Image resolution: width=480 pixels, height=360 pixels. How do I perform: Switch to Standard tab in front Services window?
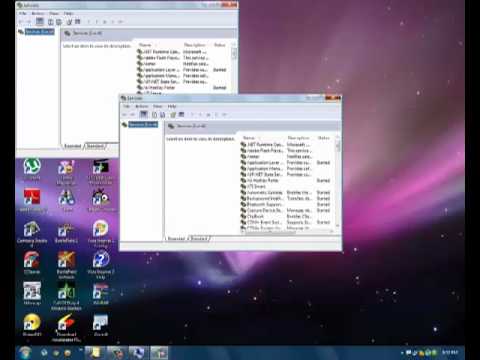[199, 239]
